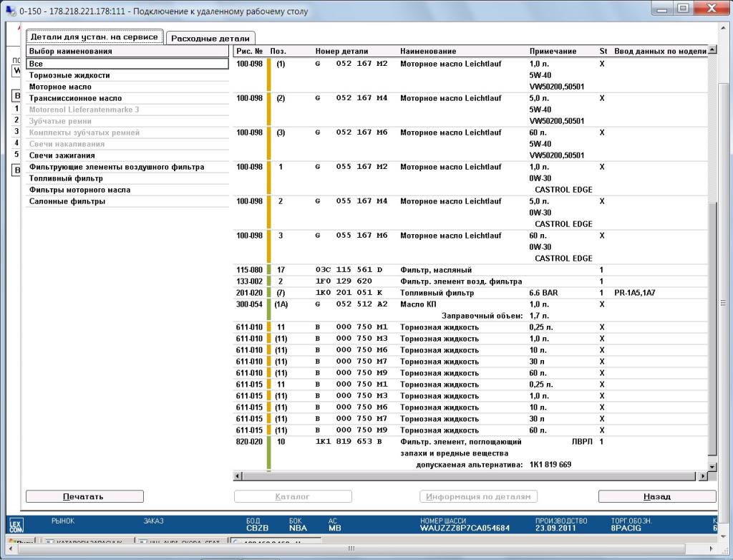Image resolution: width=733 pixels, height=560 pixels.
Task: Click 'B 000 750 M7' in row 611-015
Action: click(x=351, y=419)
